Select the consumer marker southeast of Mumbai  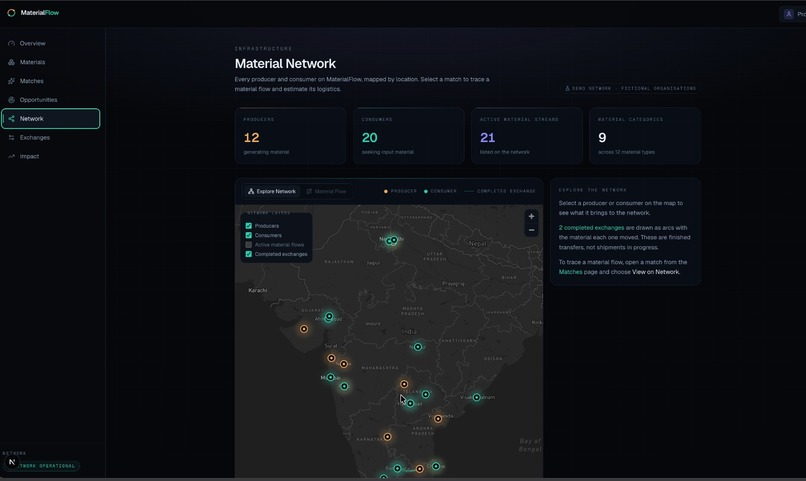coord(344,386)
